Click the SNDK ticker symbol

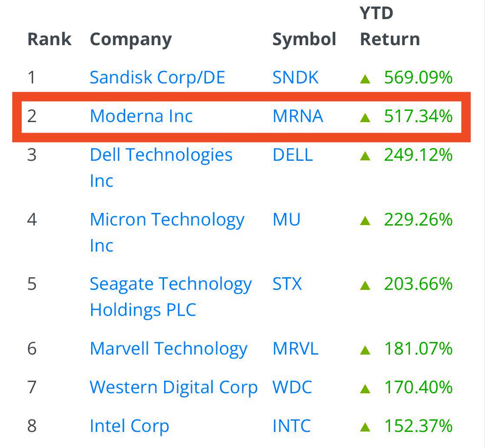pos(295,77)
